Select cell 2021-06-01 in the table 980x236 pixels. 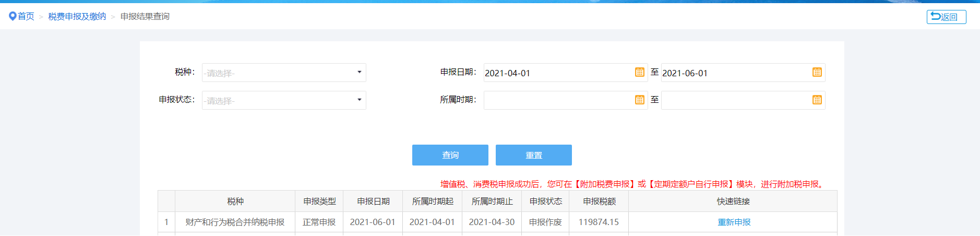[373, 222]
